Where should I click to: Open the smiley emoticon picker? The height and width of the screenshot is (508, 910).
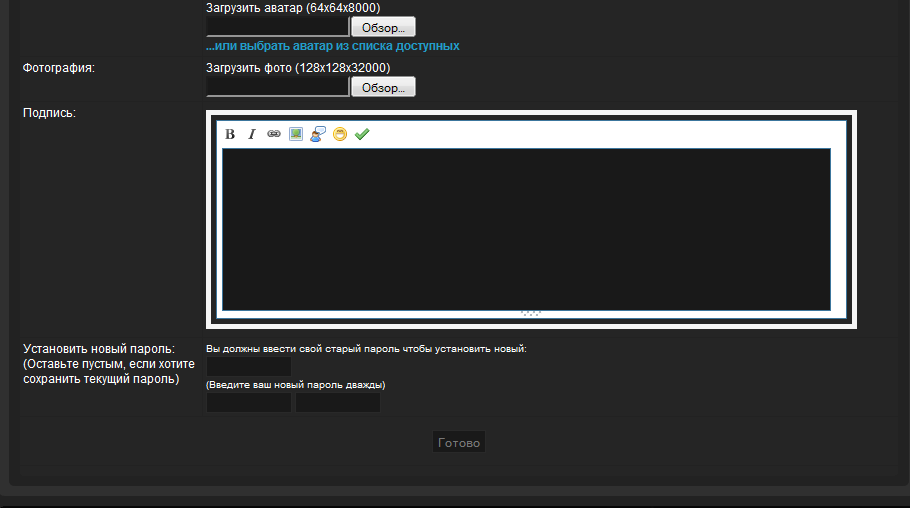340,134
